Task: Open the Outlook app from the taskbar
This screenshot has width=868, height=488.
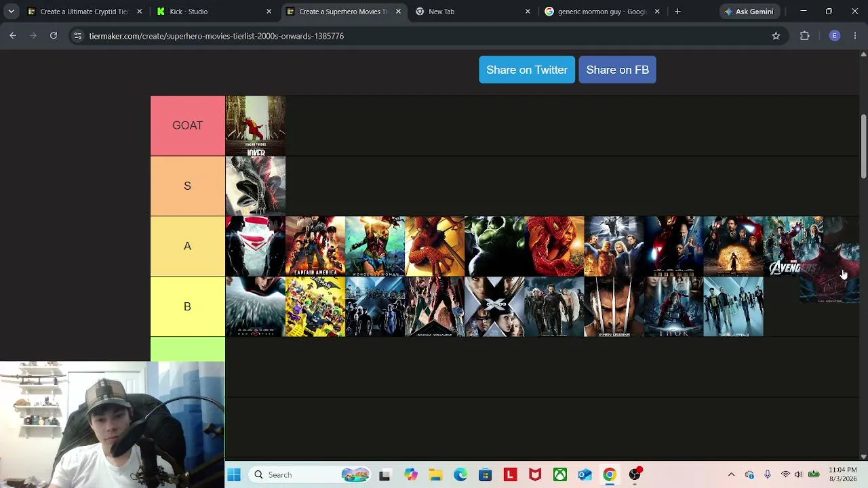Action: 585,475
